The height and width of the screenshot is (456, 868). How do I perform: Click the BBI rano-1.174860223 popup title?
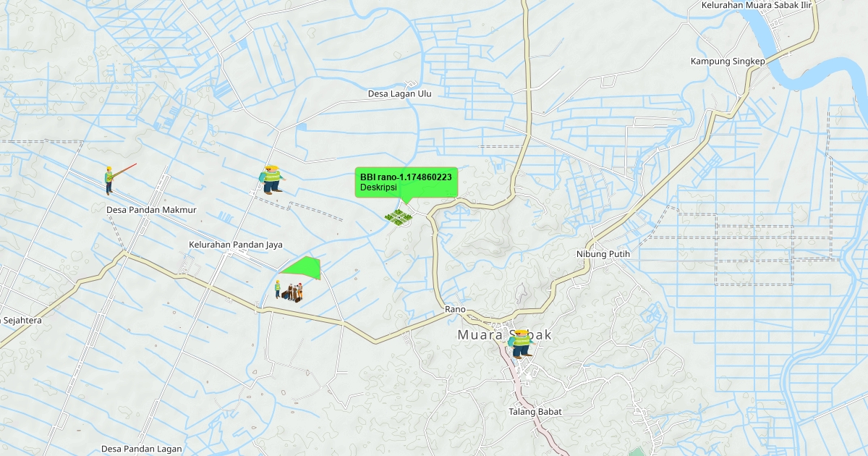pyautogui.click(x=406, y=177)
